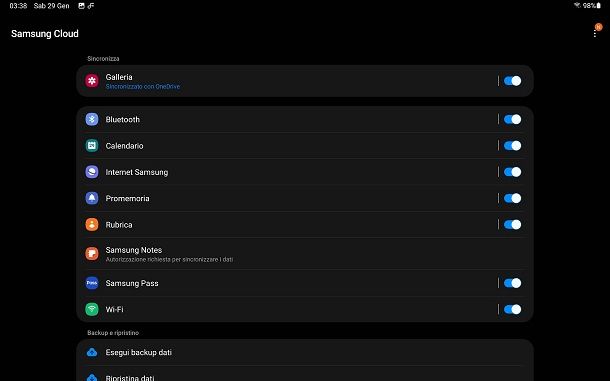Tap the Samsung Notes icon

coord(92,254)
